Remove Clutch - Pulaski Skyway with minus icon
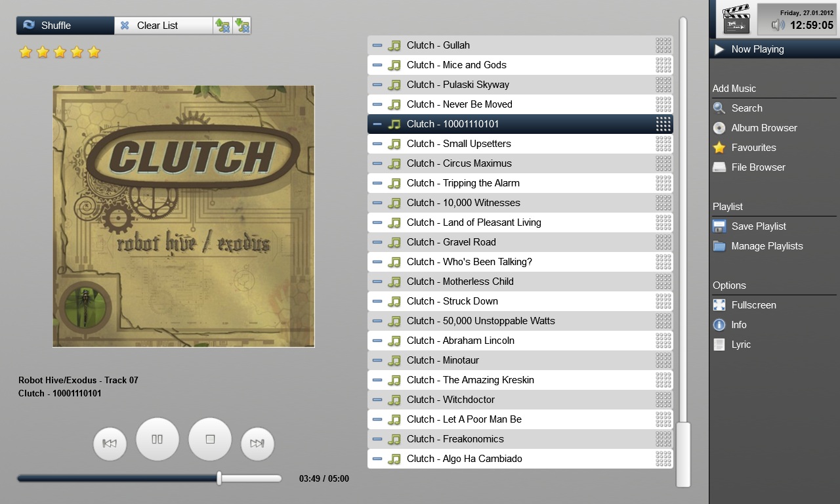Image resolution: width=840 pixels, height=504 pixels. click(x=377, y=85)
